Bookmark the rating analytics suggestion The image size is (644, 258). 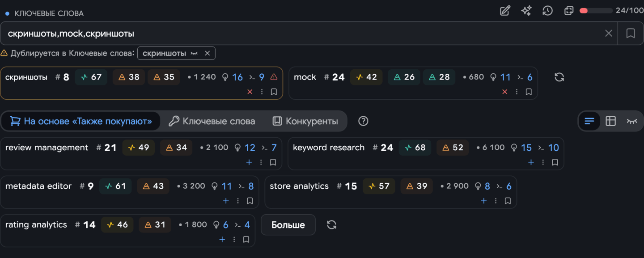[x=246, y=239]
